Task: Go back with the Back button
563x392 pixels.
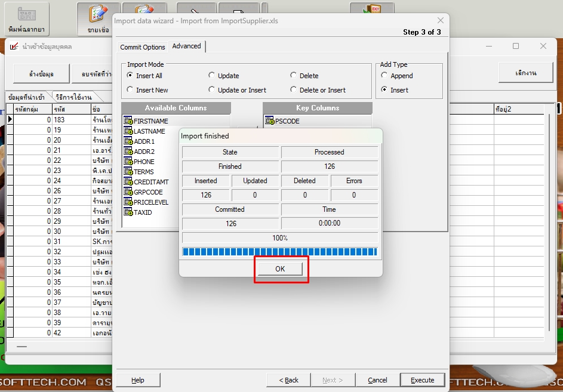Action: 289,380
